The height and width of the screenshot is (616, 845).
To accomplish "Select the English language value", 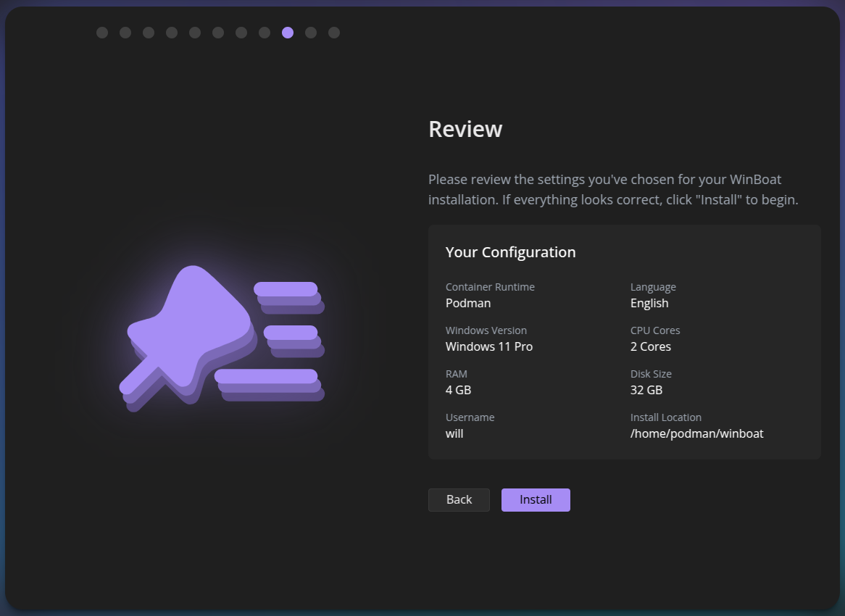I will (649, 304).
